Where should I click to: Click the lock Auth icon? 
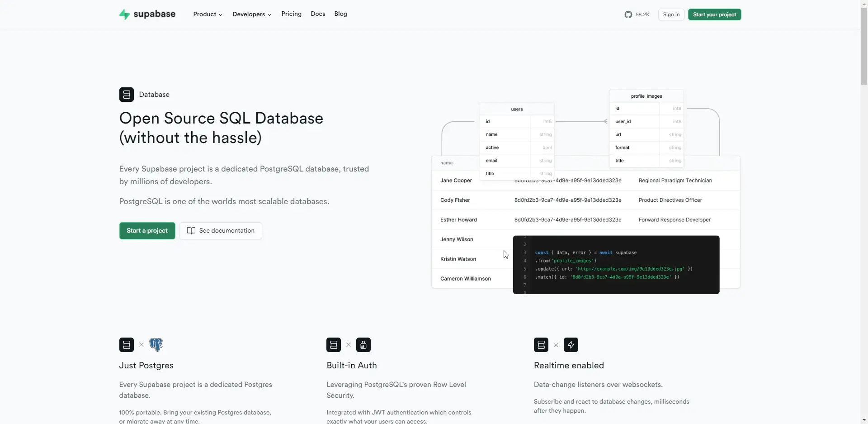point(363,345)
